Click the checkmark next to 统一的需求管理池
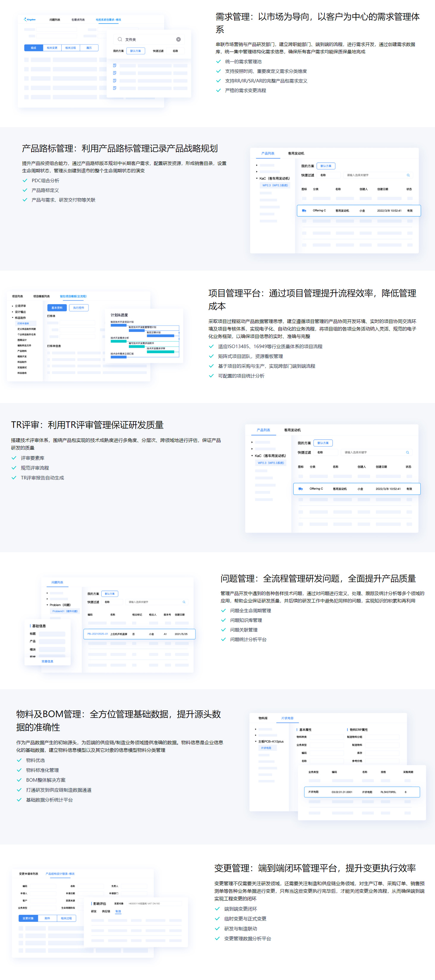The image size is (435, 980). click(218, 61)
